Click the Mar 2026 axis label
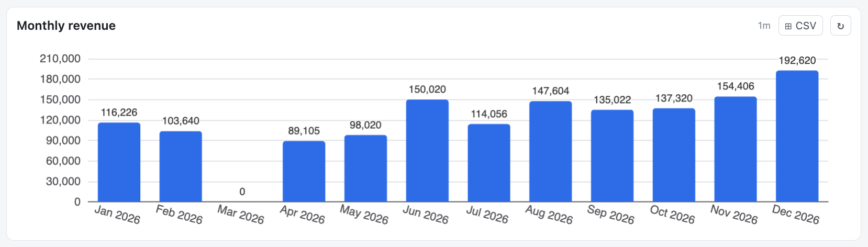This screenshot has height=247, width=868. tap(241, 215)
